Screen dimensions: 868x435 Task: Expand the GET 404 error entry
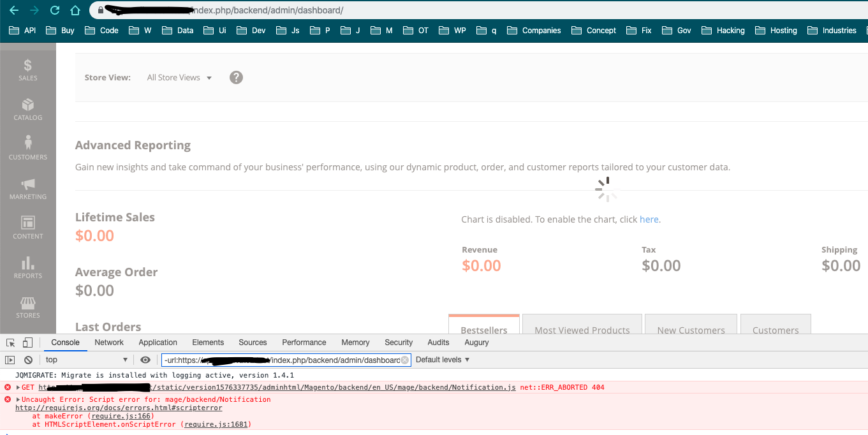(18, 387)
